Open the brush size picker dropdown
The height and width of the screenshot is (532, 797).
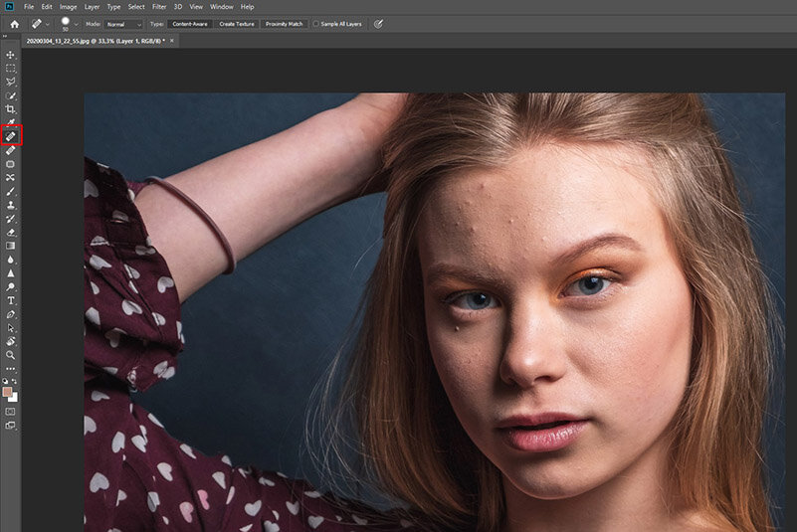77,23
